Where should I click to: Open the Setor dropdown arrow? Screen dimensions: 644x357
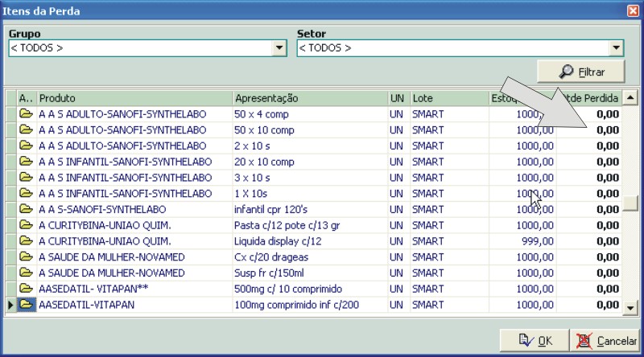[x=616, y=48]
